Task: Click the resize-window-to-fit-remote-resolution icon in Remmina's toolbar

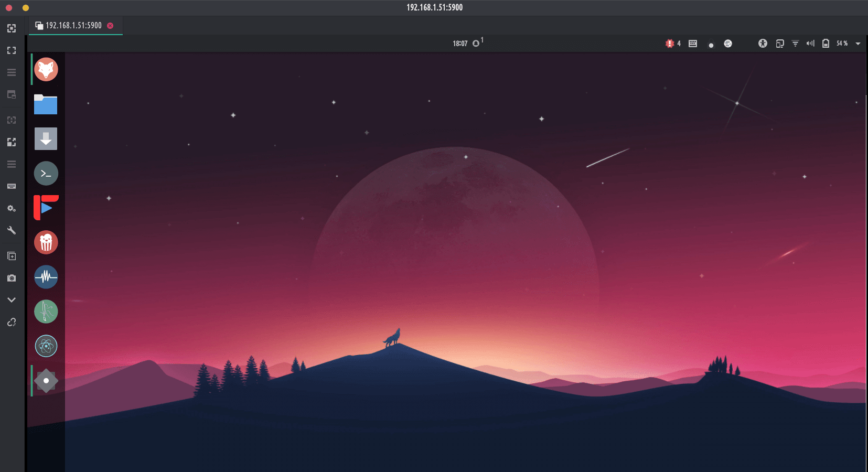Action: (x=12, y=28)
